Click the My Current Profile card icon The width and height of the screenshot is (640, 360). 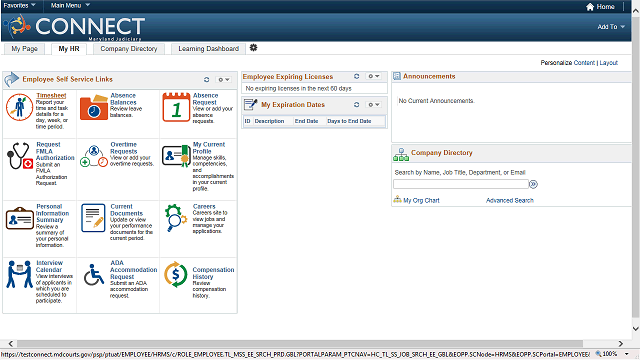coord(176,156)
